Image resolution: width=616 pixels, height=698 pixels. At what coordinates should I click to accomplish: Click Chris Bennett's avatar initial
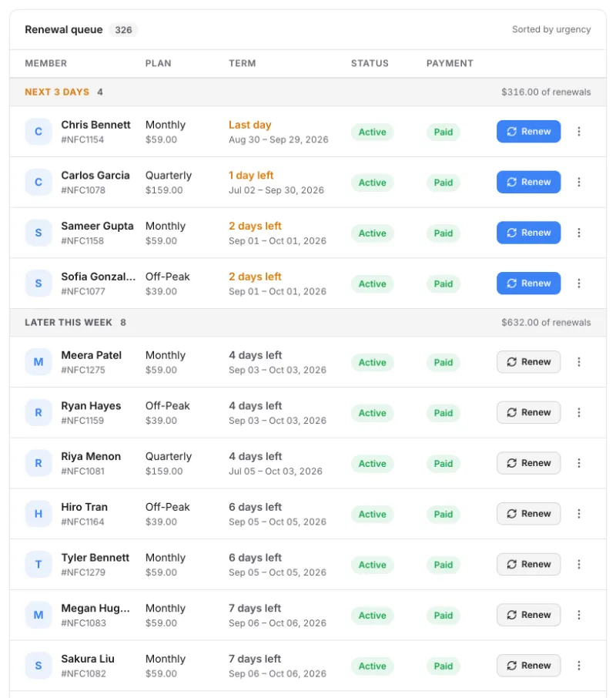(x=38, y=132)
